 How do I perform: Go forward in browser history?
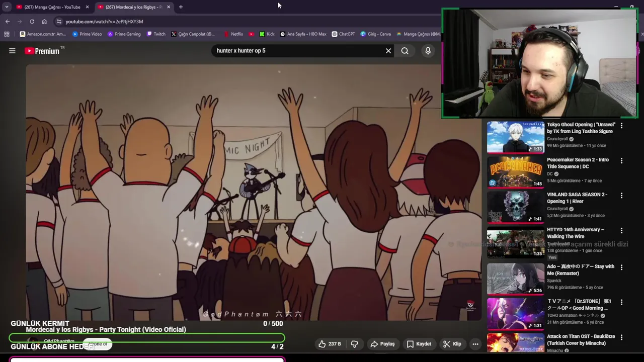tap(20, 22)
